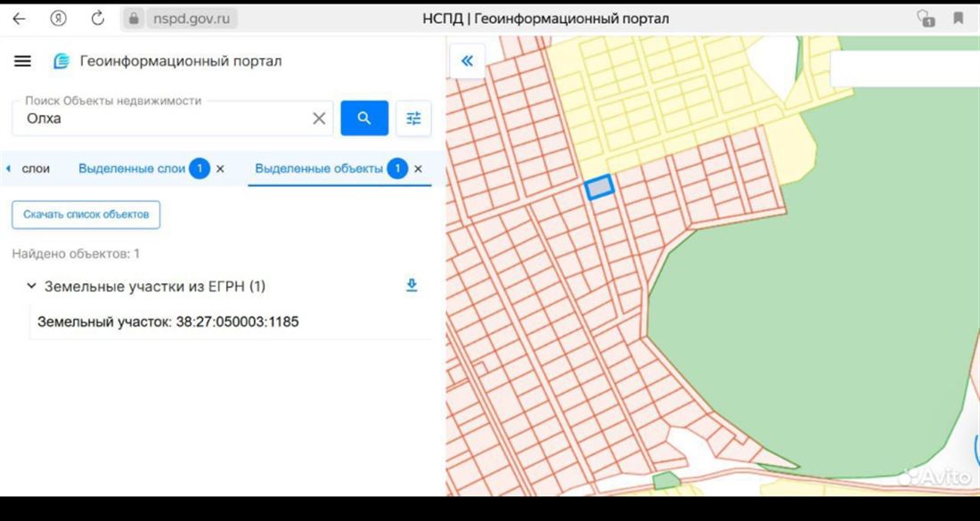This screenshot has height=521, width=980.
Task: Select the nspd.gov.ru address
Action: click(192, 19)
